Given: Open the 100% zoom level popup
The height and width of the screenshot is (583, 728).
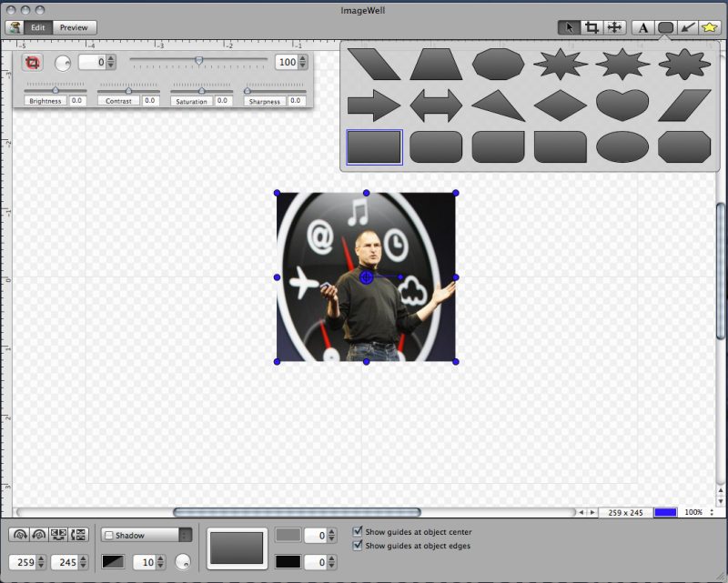Looking at the screenshot, I should tap(699, 512).
